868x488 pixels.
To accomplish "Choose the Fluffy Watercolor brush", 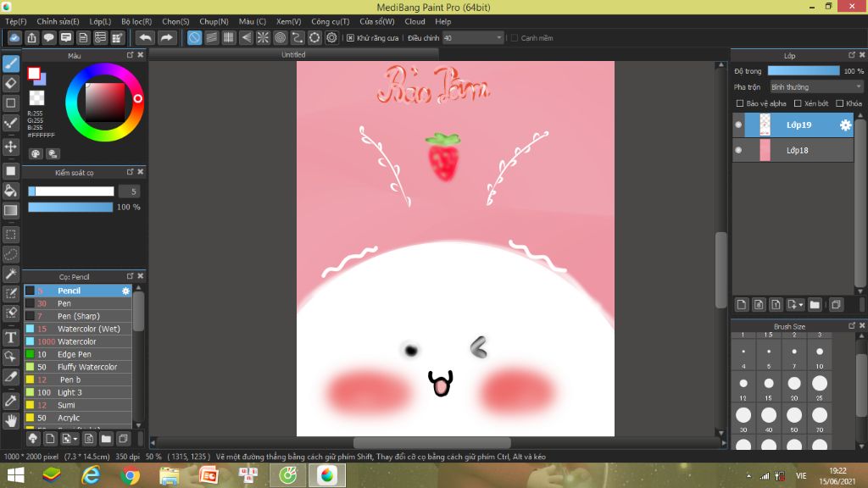I will click(86, 367).
